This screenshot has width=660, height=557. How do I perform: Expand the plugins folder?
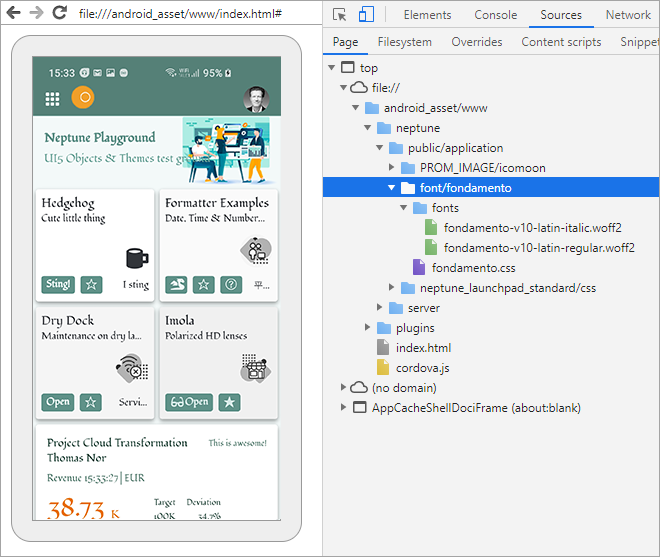367,328
